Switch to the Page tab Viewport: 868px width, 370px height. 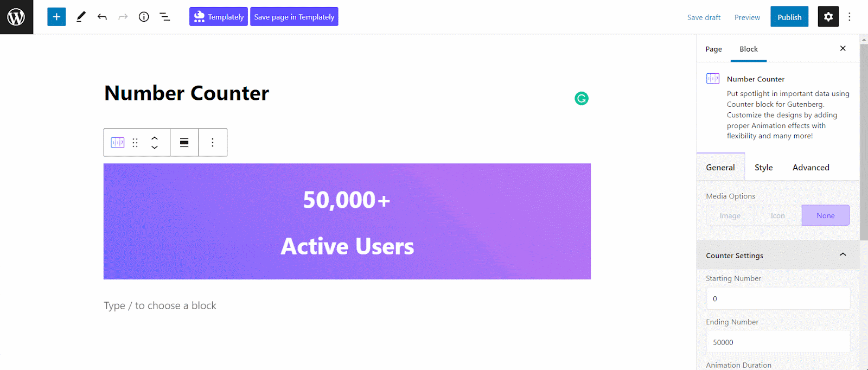click(x=713, y=49)
